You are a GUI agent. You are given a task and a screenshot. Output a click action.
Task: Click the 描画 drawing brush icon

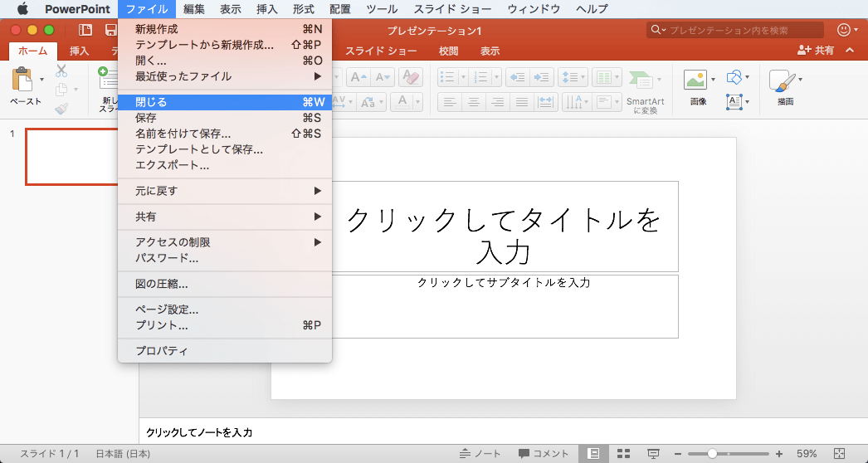click(x=782, y=80)
